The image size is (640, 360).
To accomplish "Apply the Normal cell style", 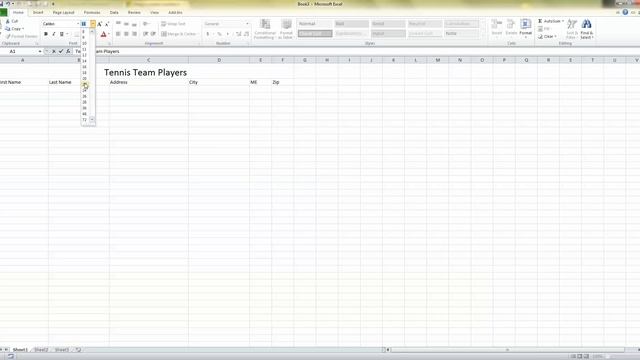I will 315,24.
